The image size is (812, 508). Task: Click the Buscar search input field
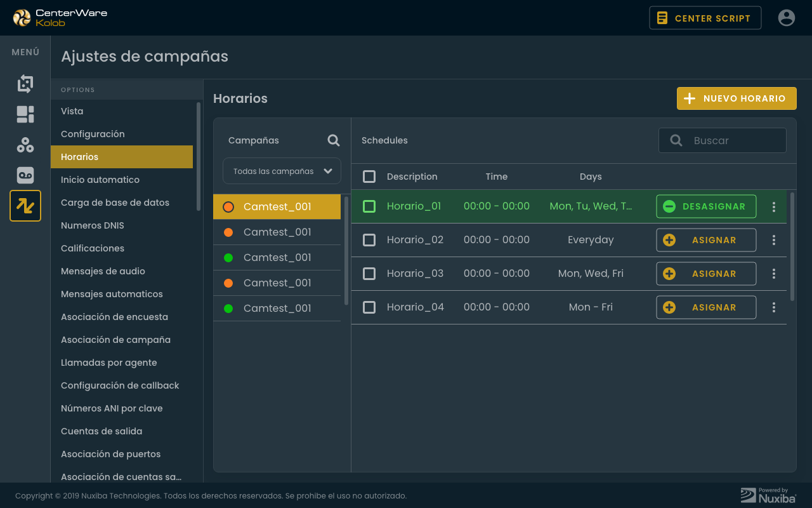pos(723,140)
